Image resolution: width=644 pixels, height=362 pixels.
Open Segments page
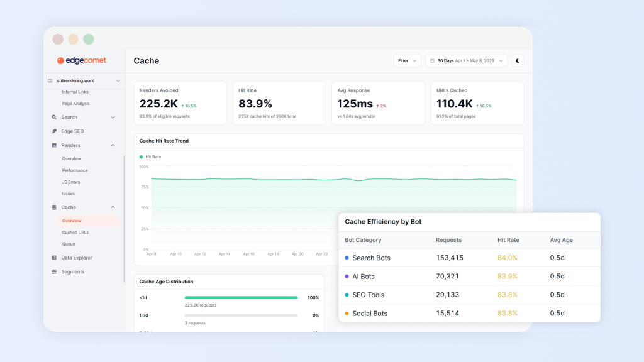(x=73, y=271)
